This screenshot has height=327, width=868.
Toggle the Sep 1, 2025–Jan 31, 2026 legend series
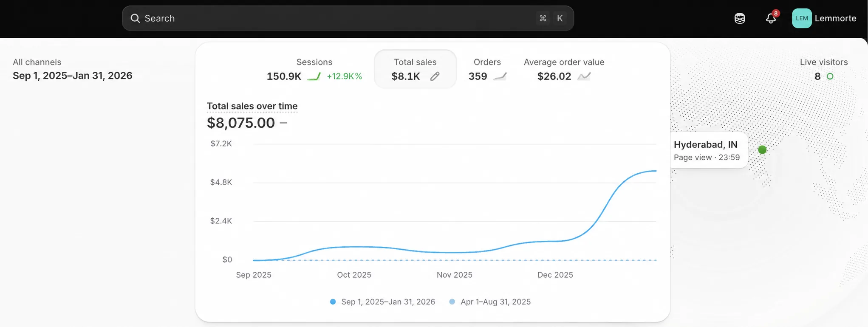point(382,302)
